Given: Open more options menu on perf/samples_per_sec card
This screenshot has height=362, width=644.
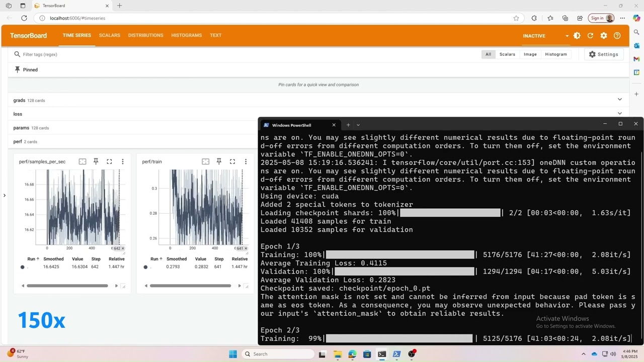Looking at the screenshot, I should point(123,161).
